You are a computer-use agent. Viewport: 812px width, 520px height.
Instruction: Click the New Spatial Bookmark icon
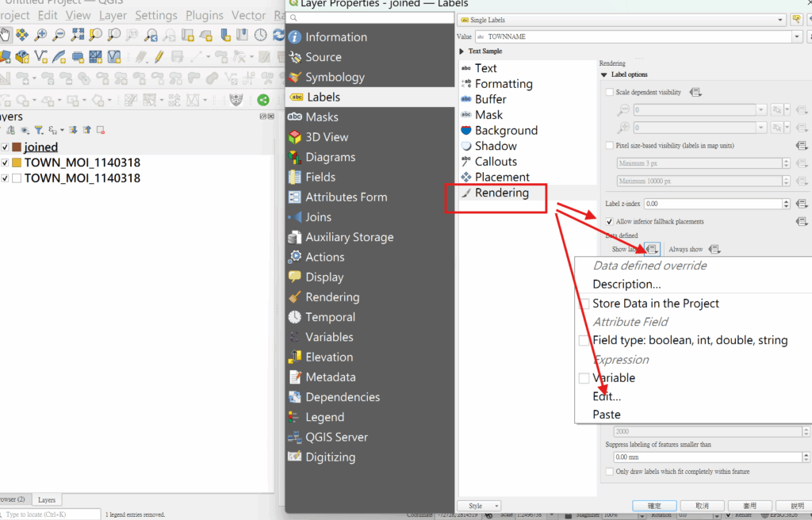[x=225, y=35]
